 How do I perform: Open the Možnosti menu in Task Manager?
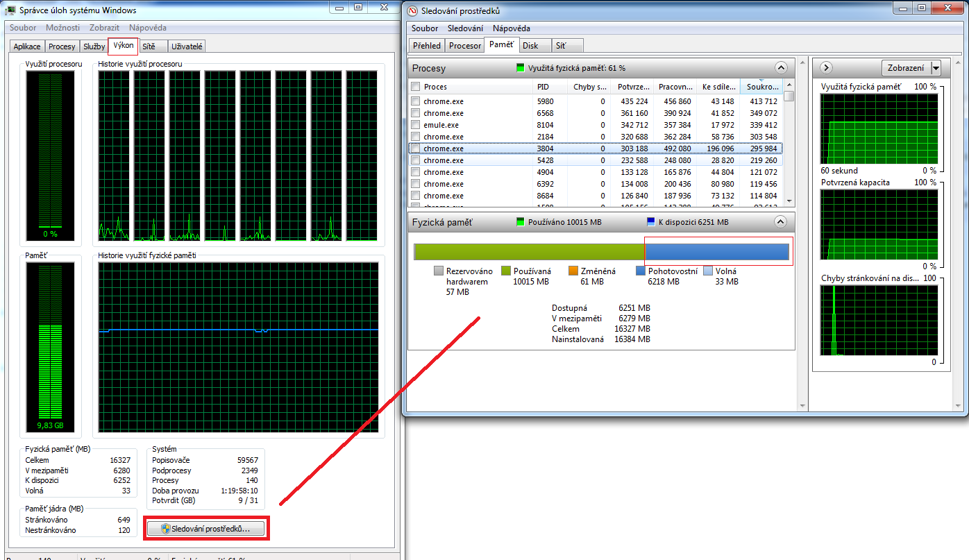coord(63,28)
